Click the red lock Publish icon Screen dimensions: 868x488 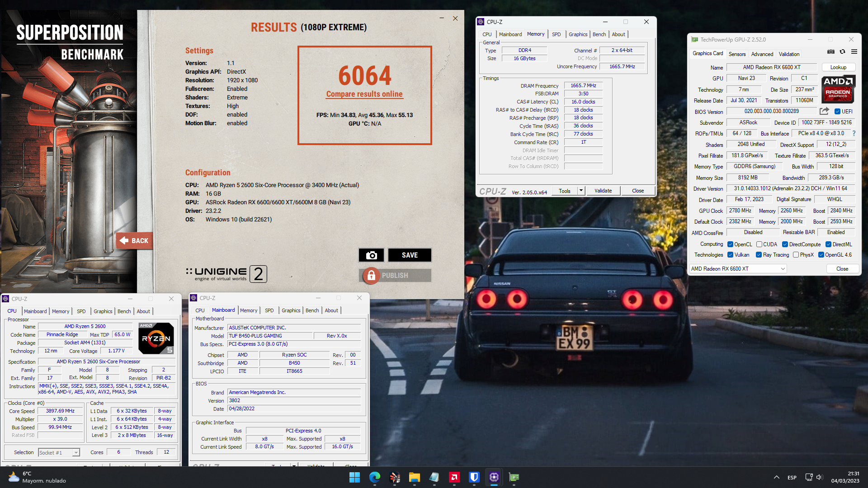(371, 275)
